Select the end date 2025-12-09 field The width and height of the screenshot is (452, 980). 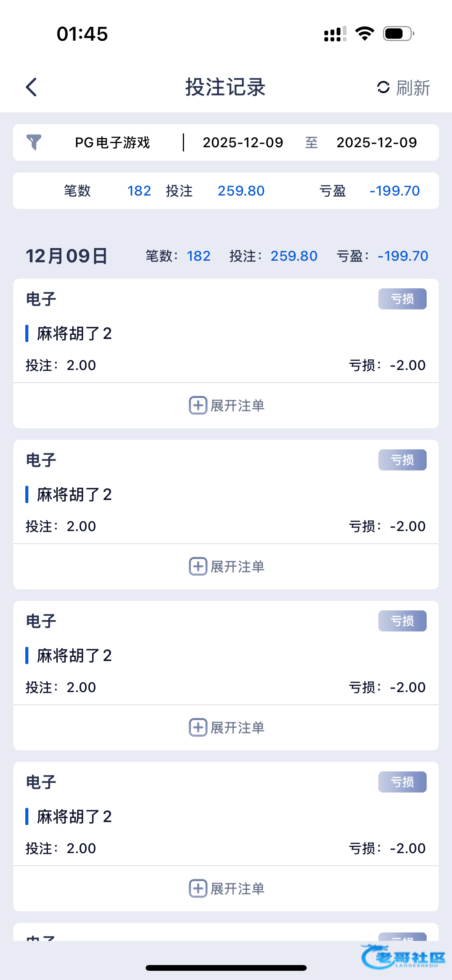[376, 143]
